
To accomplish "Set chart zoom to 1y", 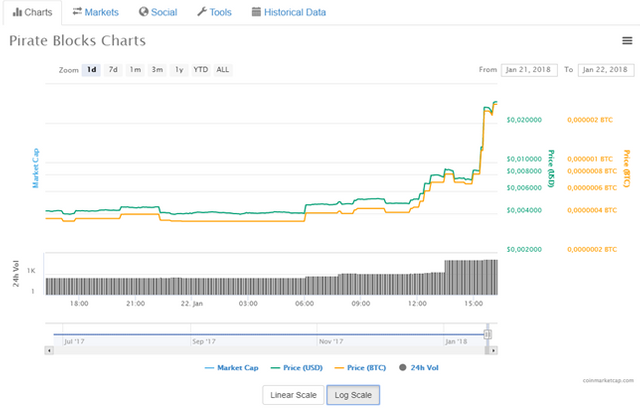I will (x=179, y=70).
